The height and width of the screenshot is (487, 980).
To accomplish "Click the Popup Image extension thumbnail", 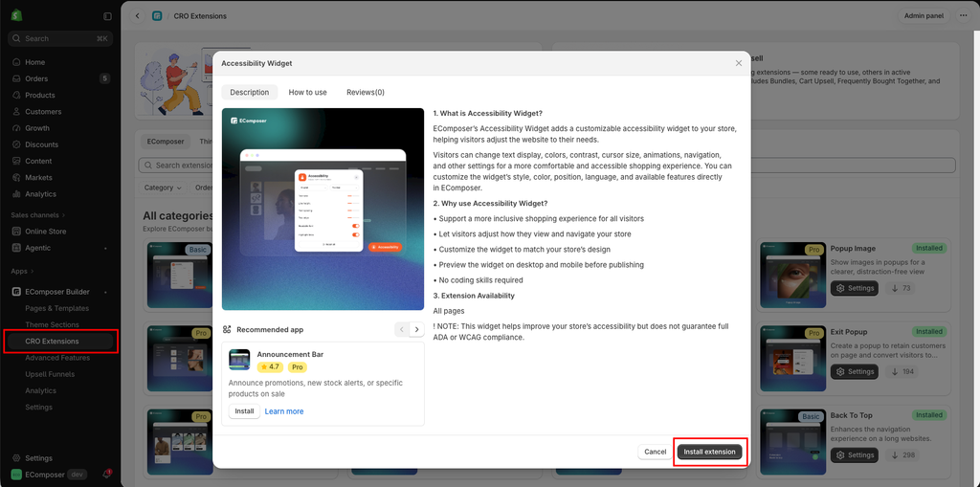I will 793,275.
